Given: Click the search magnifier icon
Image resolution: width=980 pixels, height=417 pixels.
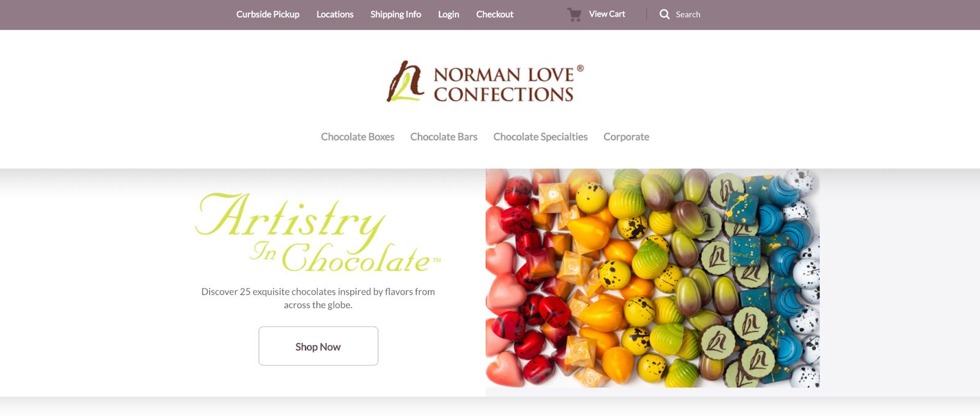Looking at the screenshot, I should (x=665, y=14).
